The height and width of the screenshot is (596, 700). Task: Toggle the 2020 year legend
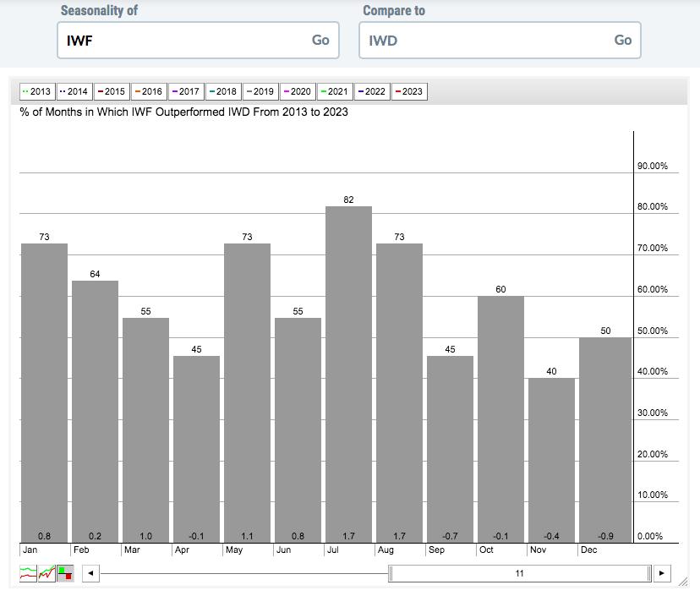(297, 91)
